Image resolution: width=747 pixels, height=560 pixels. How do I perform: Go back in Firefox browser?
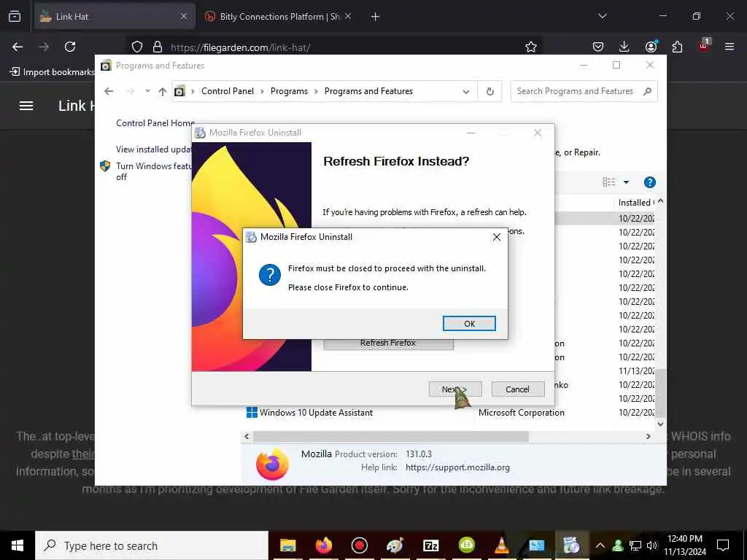pos(18,47)
